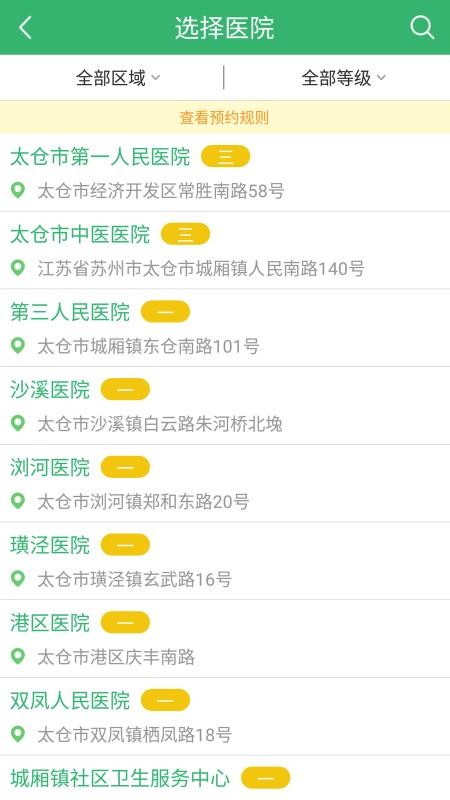Click grade badge next to 港区医院
450x800 pixels.
click(125, 622)
